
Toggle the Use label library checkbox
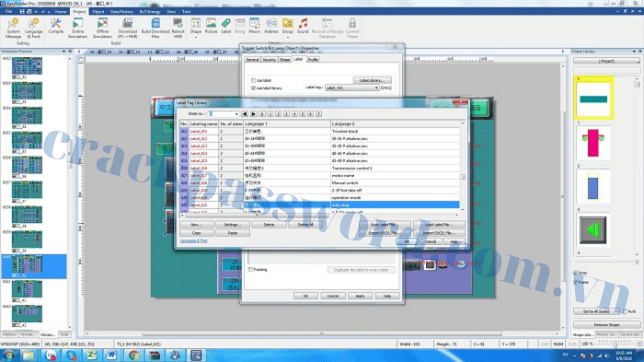[x=253, y=88]
